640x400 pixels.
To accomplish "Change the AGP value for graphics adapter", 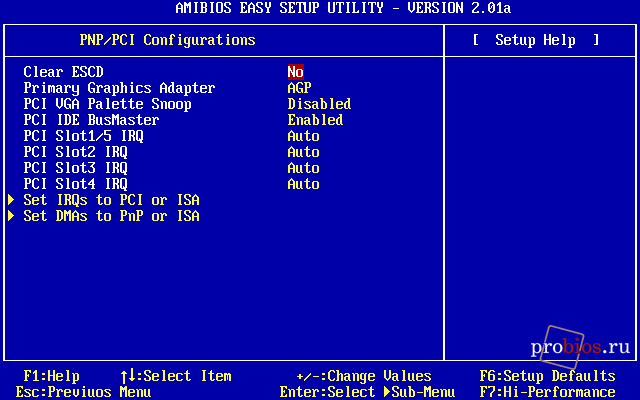I will click(299, 88).
